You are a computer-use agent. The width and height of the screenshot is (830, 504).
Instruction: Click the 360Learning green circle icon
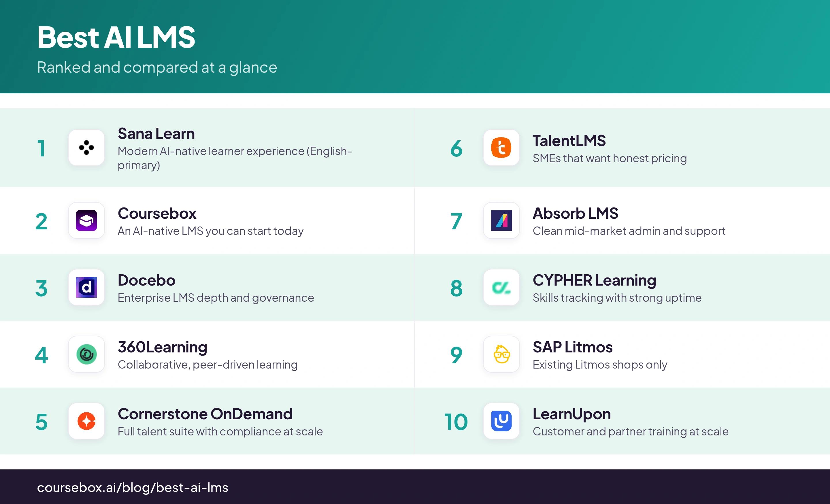[x=86, y=354]
